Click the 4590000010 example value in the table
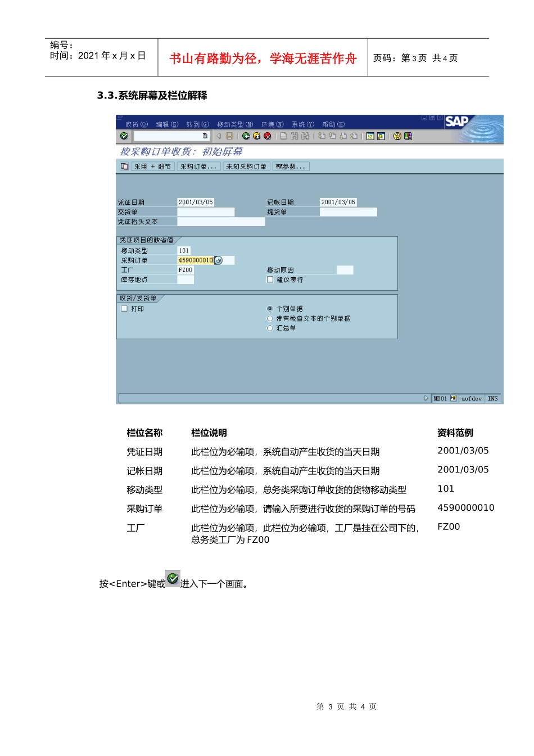The height and width of the screenshot is (756, 534). pos(466,508)
